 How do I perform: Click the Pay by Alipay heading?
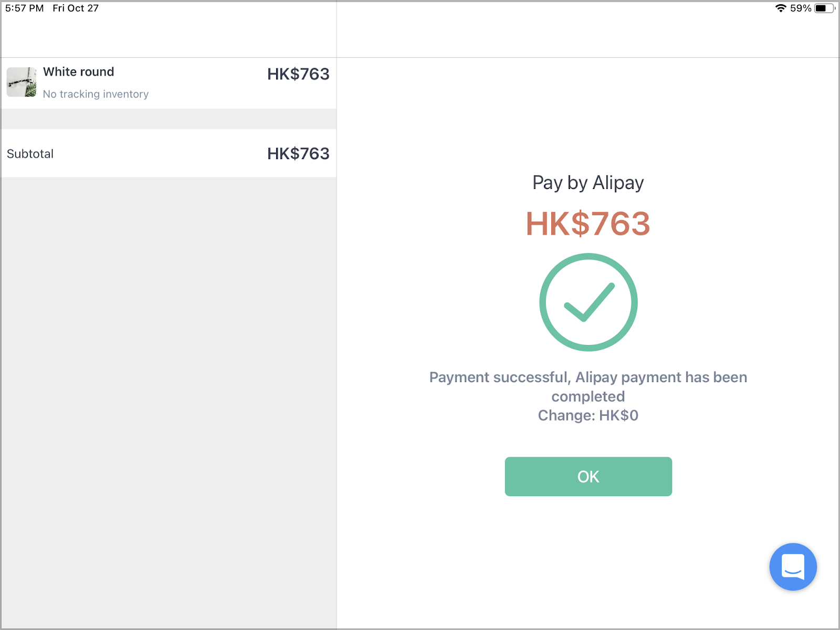pyautogui.click(x=588, y=183)
